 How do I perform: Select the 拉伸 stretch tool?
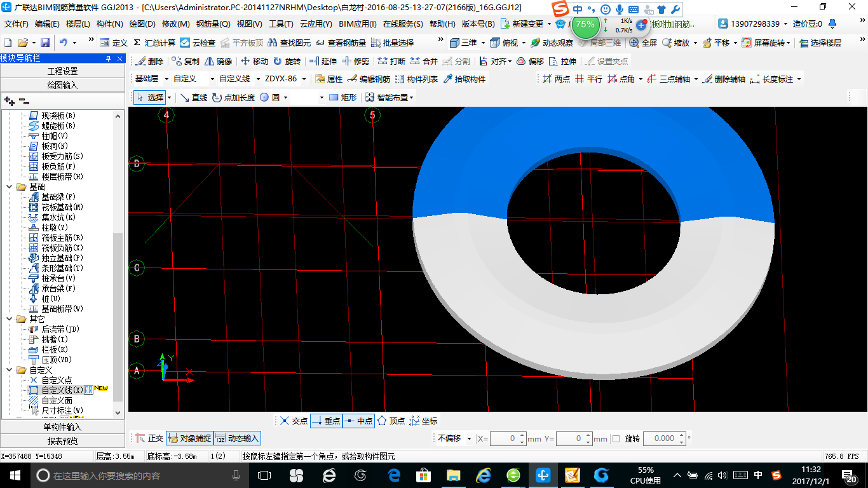point(562,62)
